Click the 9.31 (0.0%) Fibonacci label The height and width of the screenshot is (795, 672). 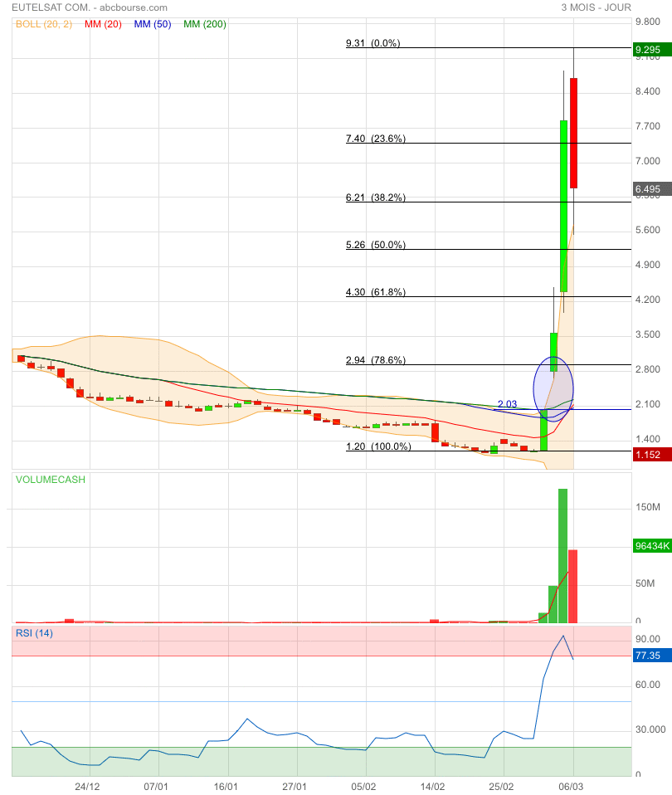pyautogui.click(x=373, y=43)
